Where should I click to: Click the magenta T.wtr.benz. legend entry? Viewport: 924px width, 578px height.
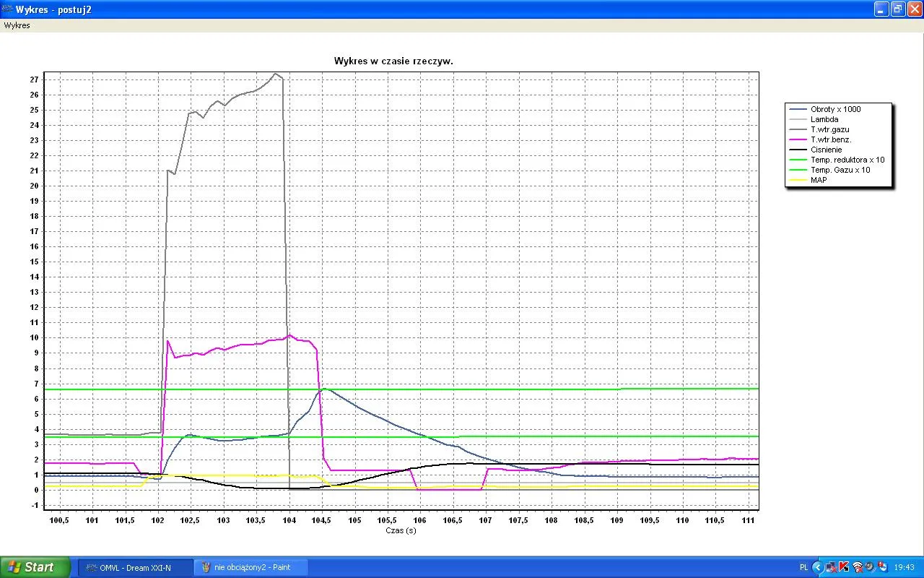coord(831,139)
